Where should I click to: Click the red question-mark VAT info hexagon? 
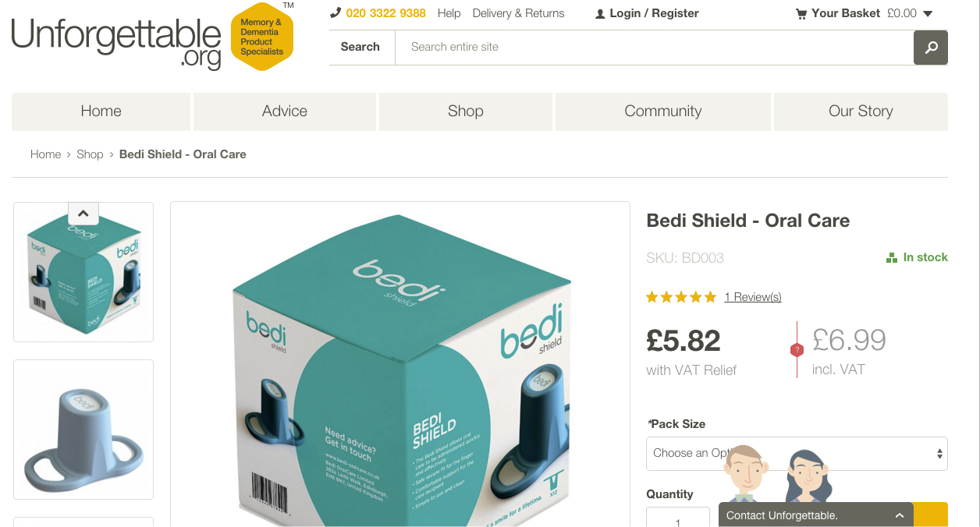797,350
